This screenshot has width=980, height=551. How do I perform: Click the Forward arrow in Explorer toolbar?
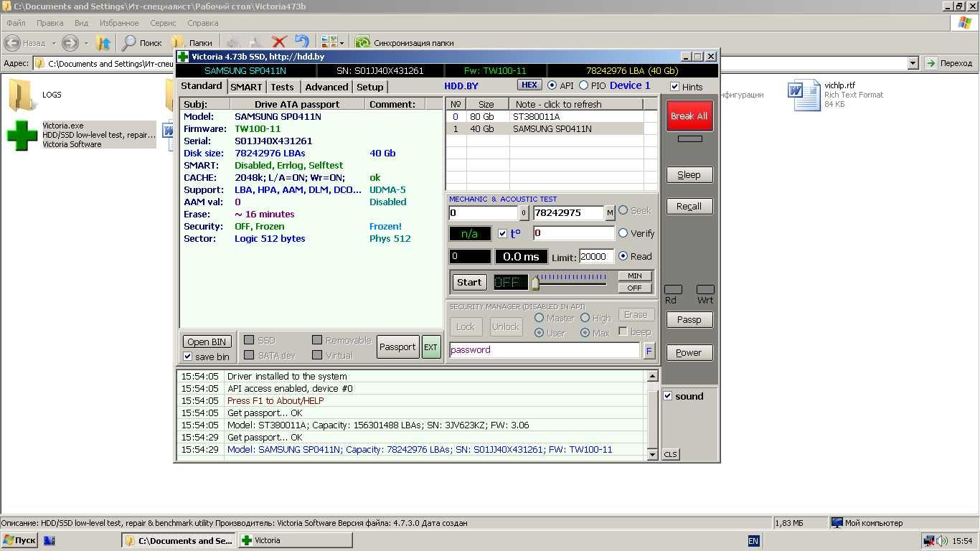pyautogui.click(x=70, y=43)
